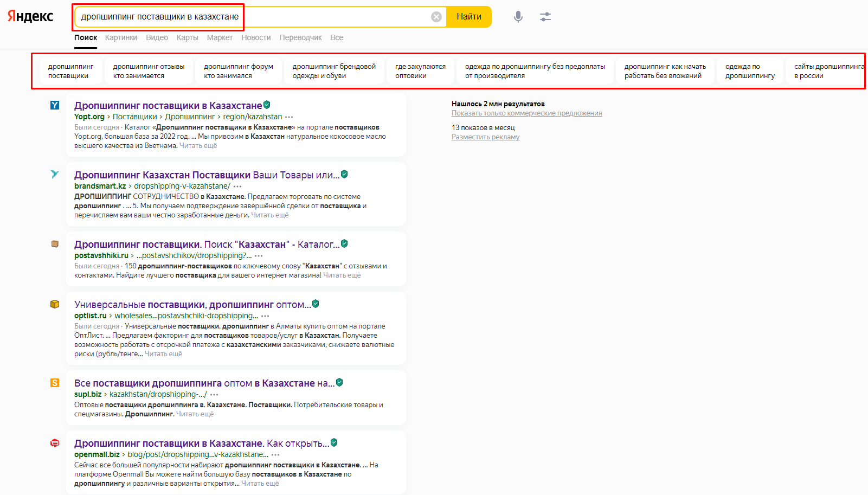Click the openmall.biz green site link
The height and width of the screenshot is (495, 868).
point(97,454)
